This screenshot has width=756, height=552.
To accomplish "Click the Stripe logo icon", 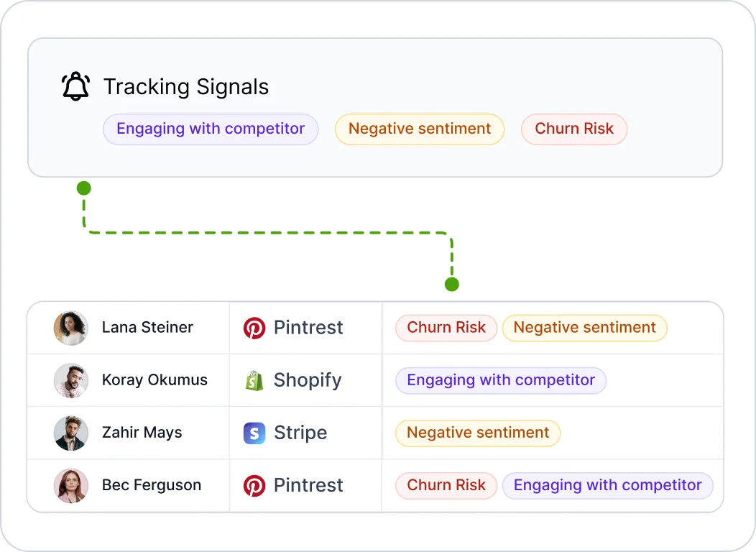I will (254, 433).
